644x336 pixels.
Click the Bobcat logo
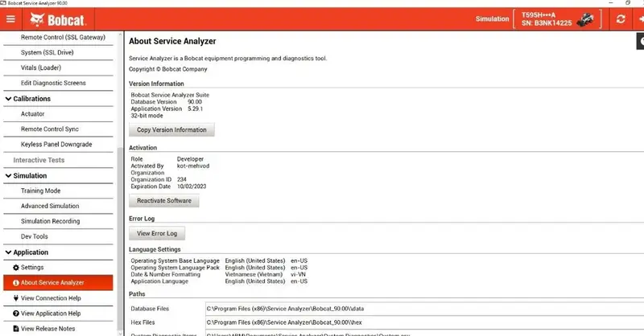57,19
